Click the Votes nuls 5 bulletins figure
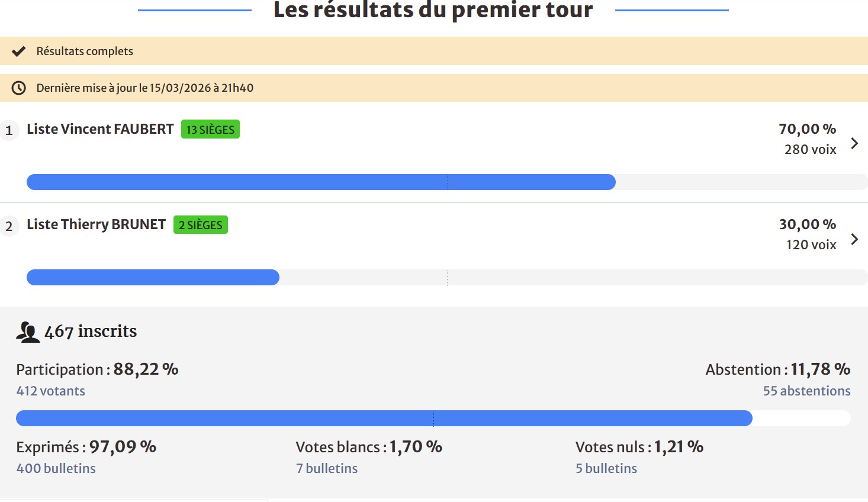Screen dimensions: 868x502 (606, 468)
